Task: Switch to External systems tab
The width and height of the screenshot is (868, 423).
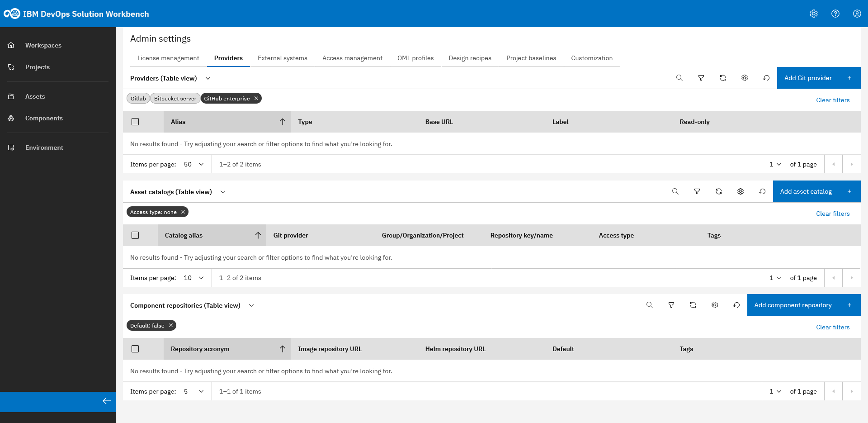Action: 283,58
